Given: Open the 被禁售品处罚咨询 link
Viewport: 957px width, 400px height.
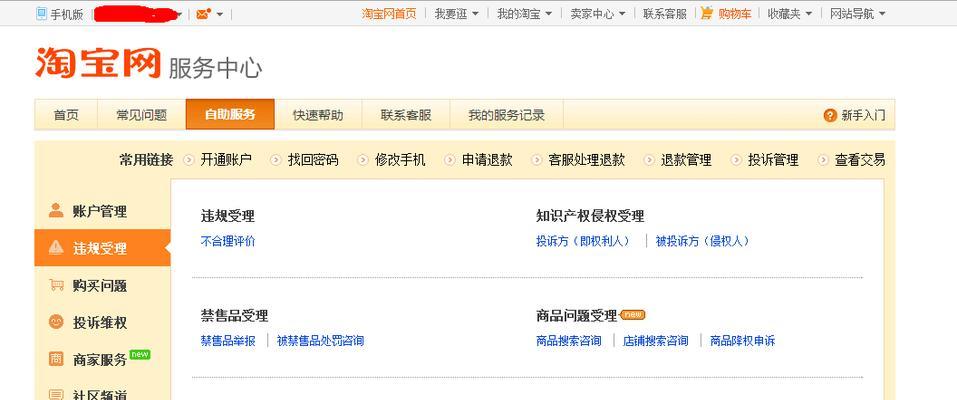Looking at the screenshot, I should point(320,341).
